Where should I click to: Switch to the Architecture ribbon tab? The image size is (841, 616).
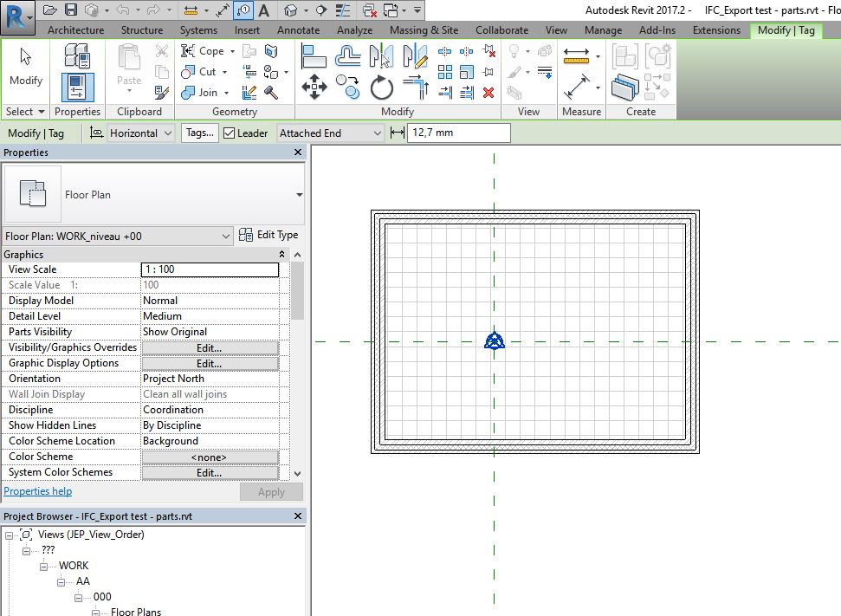[x=75, y=29]
